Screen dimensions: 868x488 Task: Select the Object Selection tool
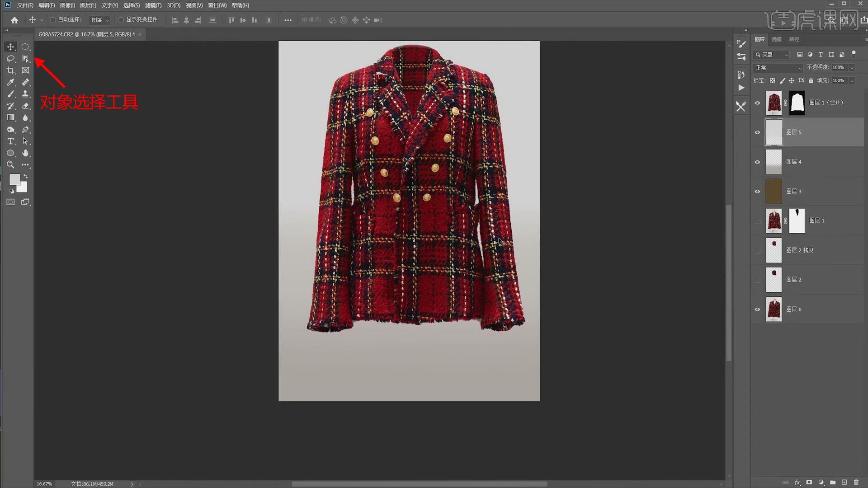(25, 59)
